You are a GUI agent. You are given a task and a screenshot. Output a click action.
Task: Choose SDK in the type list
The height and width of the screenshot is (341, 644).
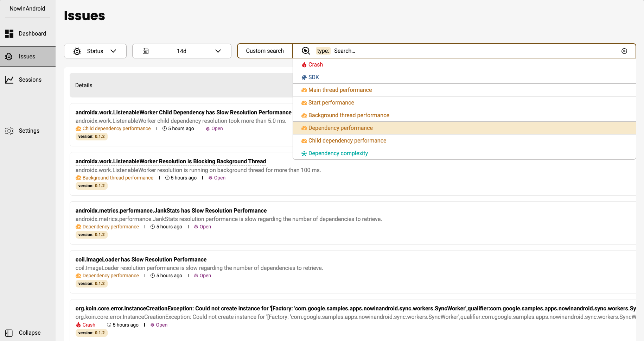pyautogui.click(x=313, y=77)
